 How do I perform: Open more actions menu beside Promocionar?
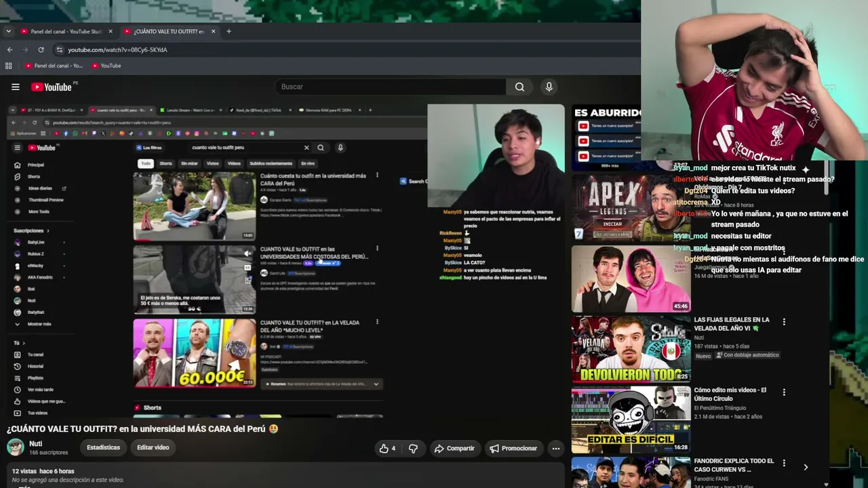click(556, 448)
